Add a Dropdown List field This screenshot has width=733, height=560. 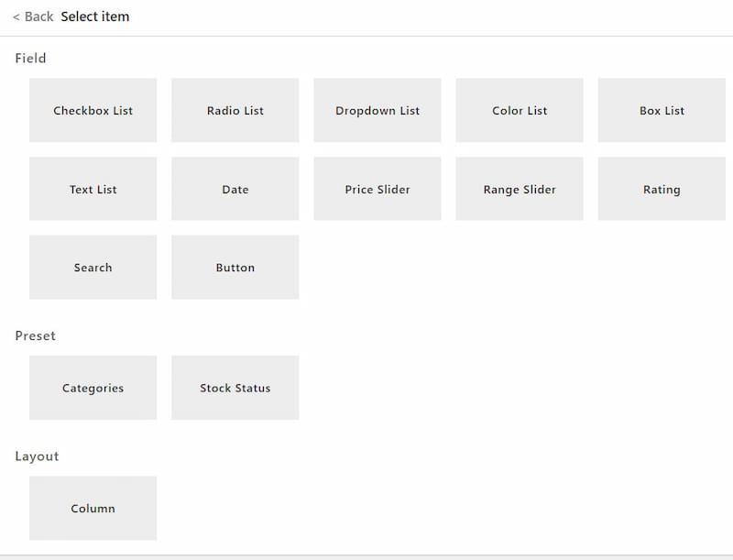coord(377,110)
